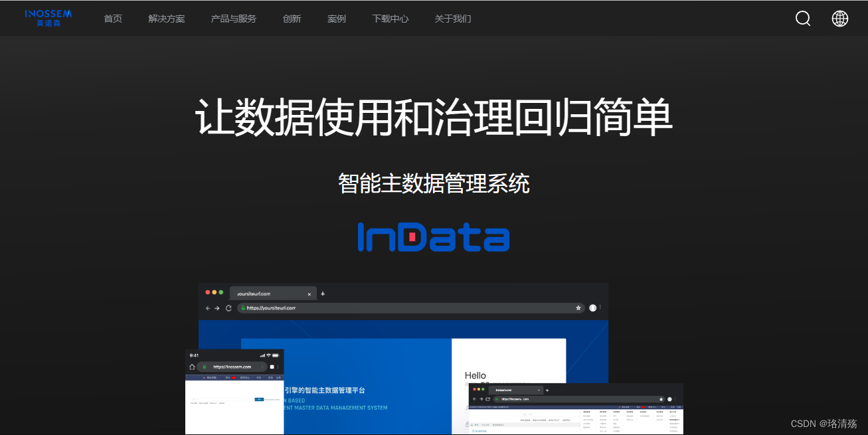Viewport: 868px width, 435px height.
Task: Click the 智能主数据管理平台 banner text in mockup
Action: (x=325, y=391)
